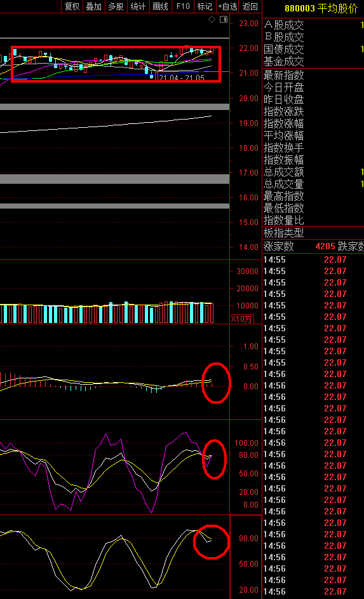Click the 涨家数 4205 value

click(325, 246)
